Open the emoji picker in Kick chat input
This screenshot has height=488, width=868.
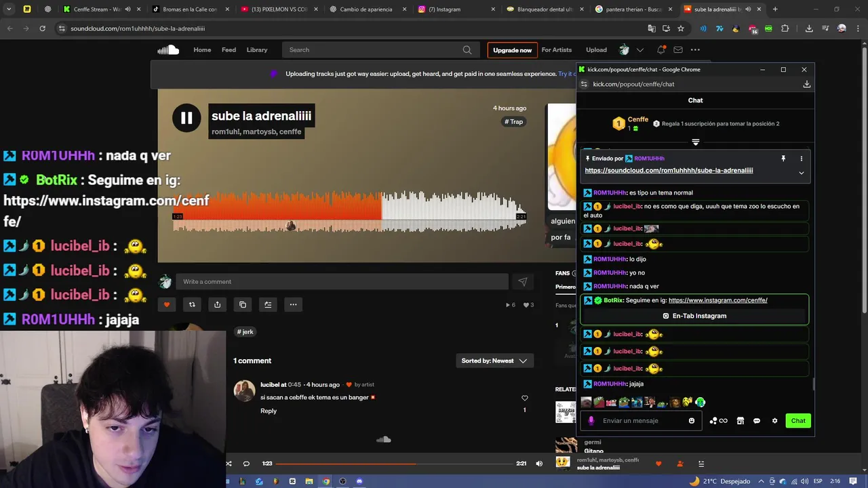692,421
